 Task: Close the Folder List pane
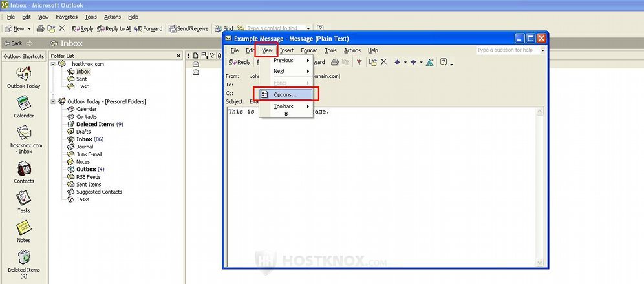[x=178, y=56]
